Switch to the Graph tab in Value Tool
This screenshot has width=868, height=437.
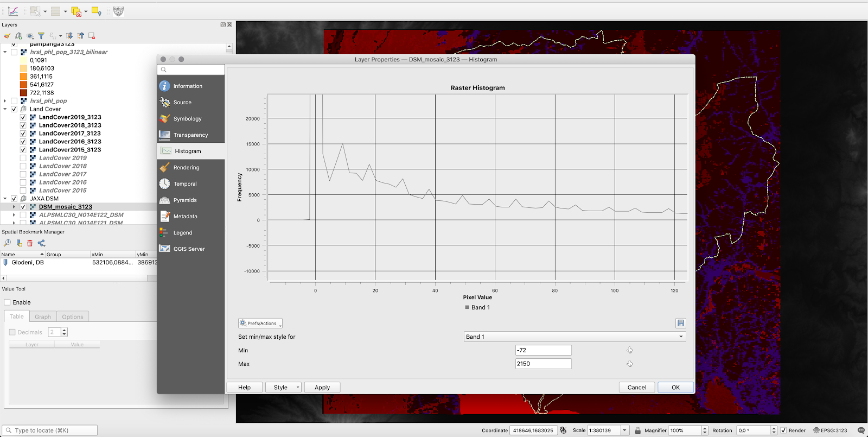pos(43,316)
